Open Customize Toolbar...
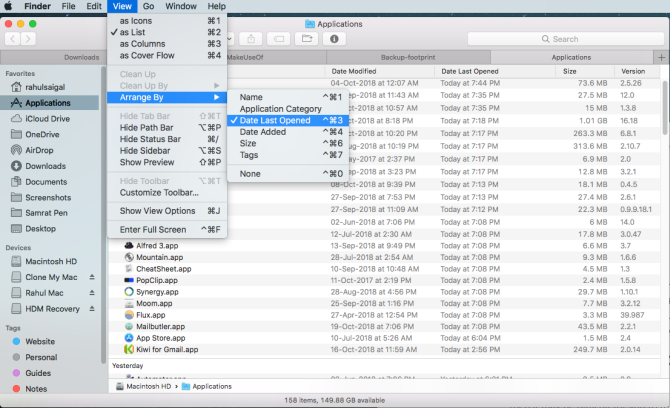670x408 pixels. 167,193
